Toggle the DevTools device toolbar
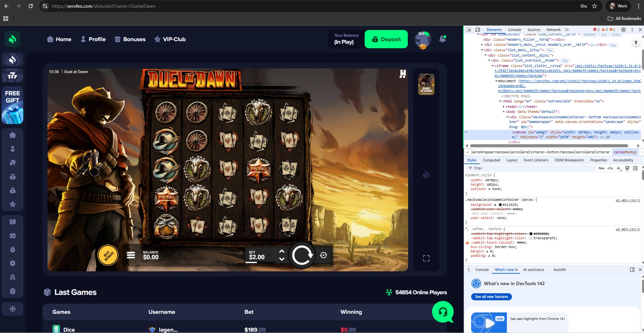 click(478, 30)
